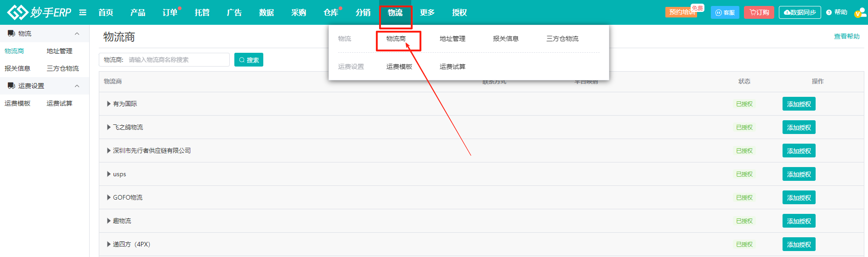Open the user avatar icon at top right
868x257 pixels.
[860, 12]
